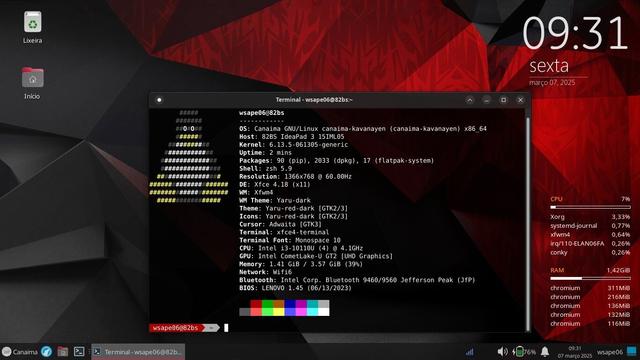Image resolution: width=640 pixels, height=360 pixels.
Task: Click the CPU Intel i3-10110U line
Action: pyautogui.click(x=301, y=248)
